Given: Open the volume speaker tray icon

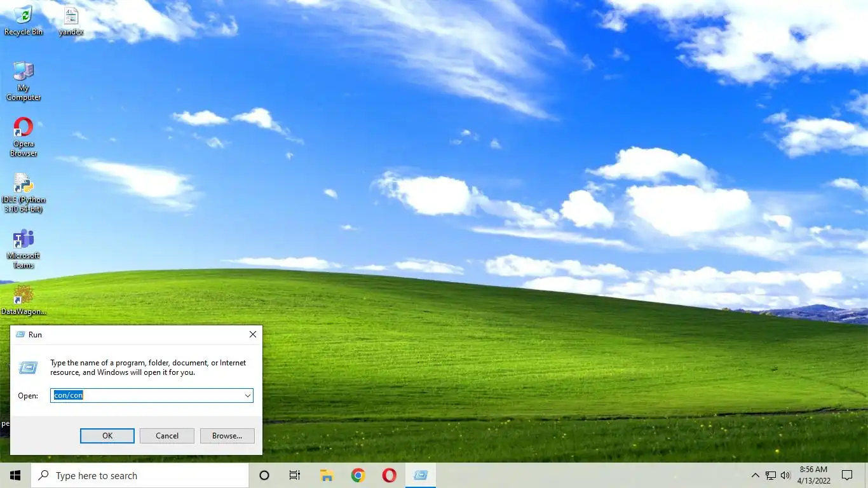Looking at the screenshot, I should tap(785, 475).
